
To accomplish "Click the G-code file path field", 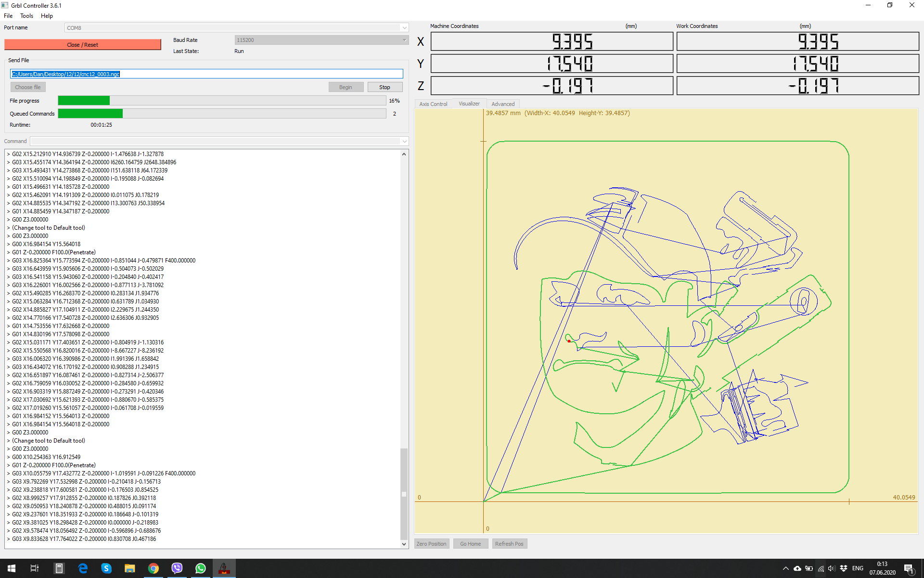I will tap(206, 74).
